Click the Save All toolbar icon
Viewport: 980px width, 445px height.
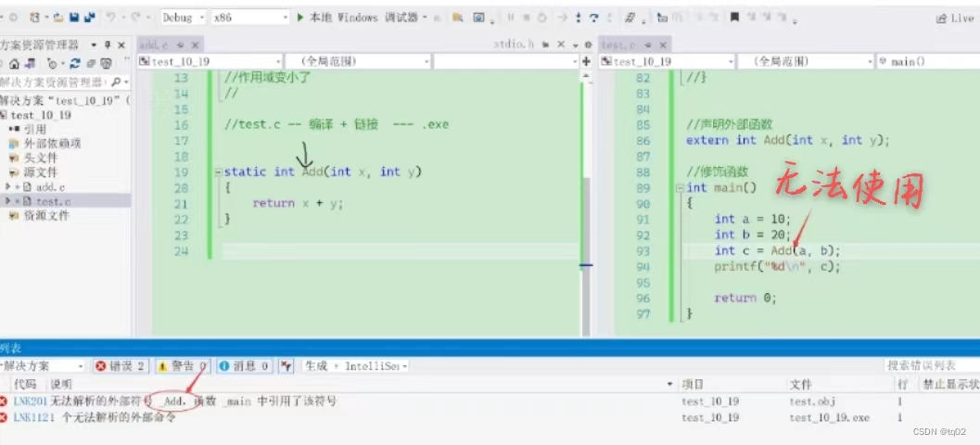point(90,18)
